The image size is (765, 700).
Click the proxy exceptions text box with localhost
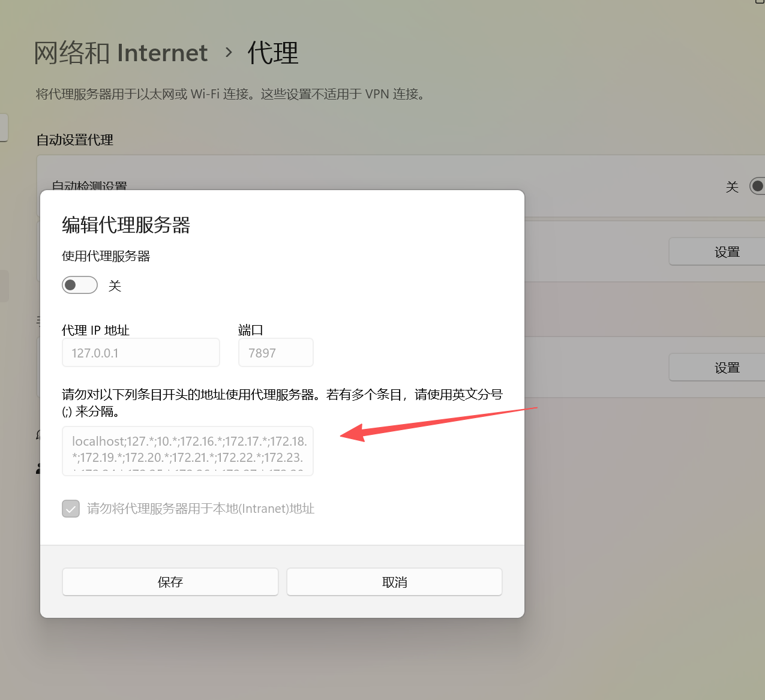tap(188, 451)
